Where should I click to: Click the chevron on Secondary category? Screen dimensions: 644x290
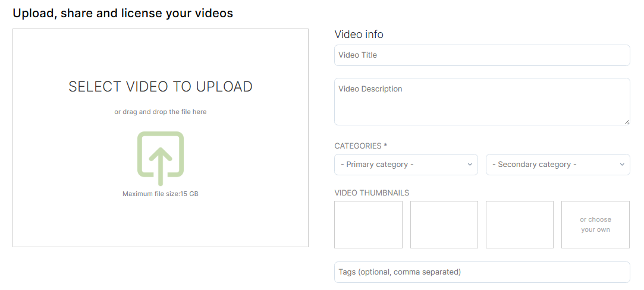tap(621, 165)
